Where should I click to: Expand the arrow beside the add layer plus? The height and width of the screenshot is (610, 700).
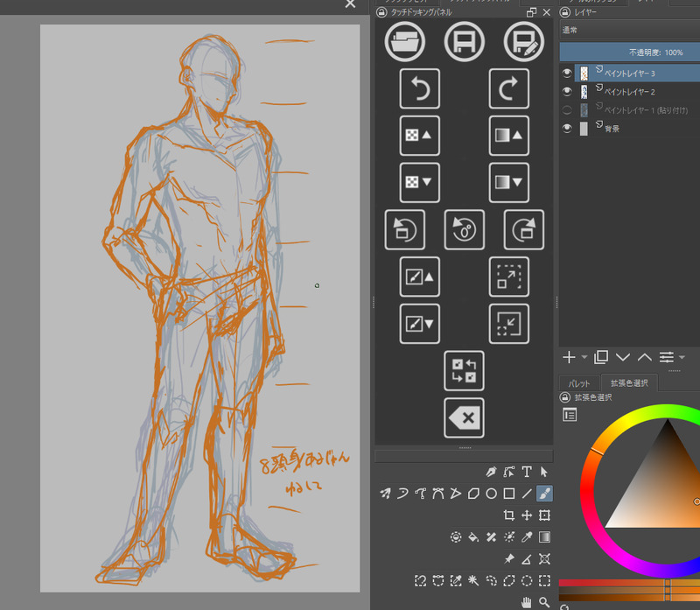[x=584, y=357]
